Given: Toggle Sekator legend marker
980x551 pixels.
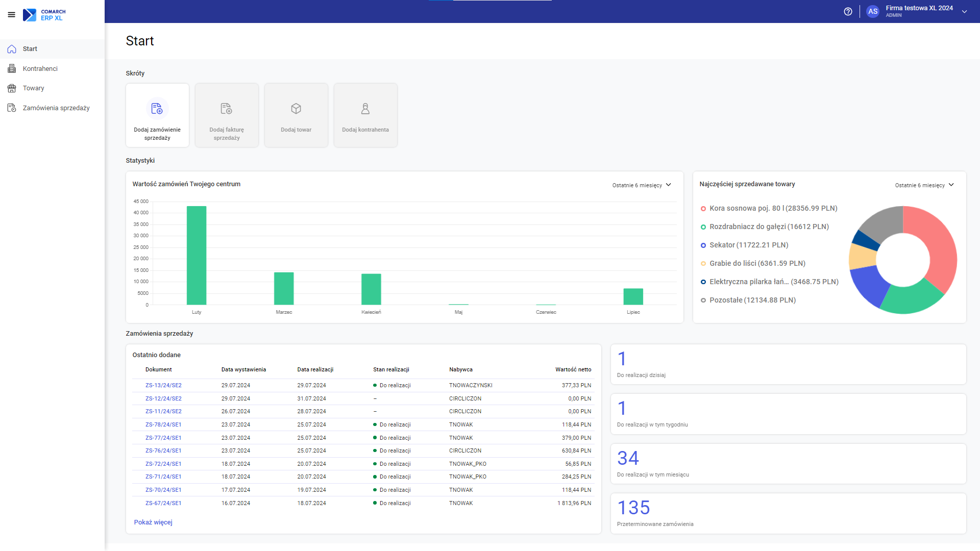Looking at the screenshot, I should [x=703, y=245].
